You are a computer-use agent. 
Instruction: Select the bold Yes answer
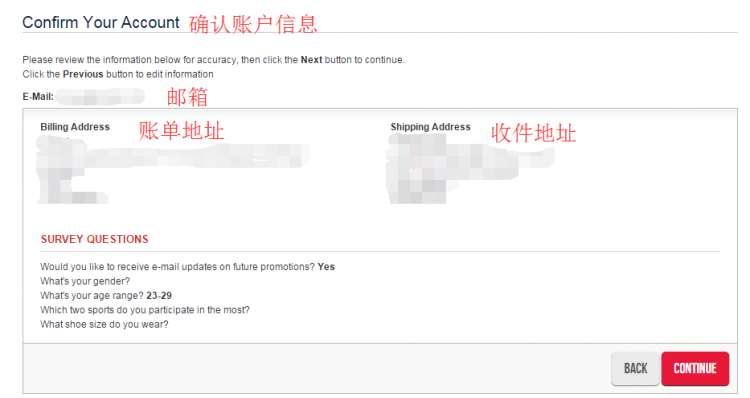pos(326,267)
